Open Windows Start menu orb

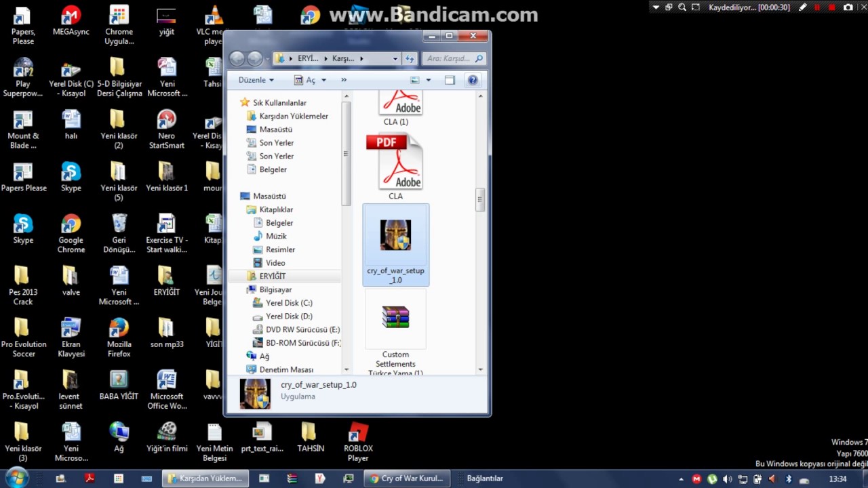click(x=16, y=478)
